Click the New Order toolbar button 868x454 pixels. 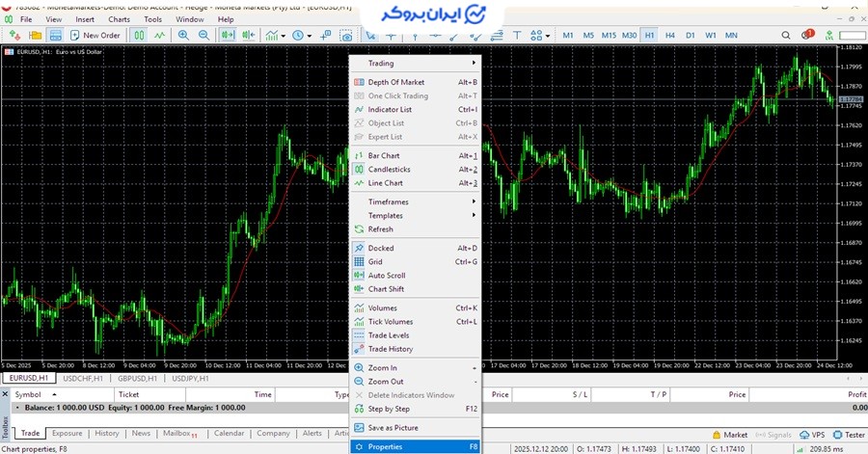95,36
